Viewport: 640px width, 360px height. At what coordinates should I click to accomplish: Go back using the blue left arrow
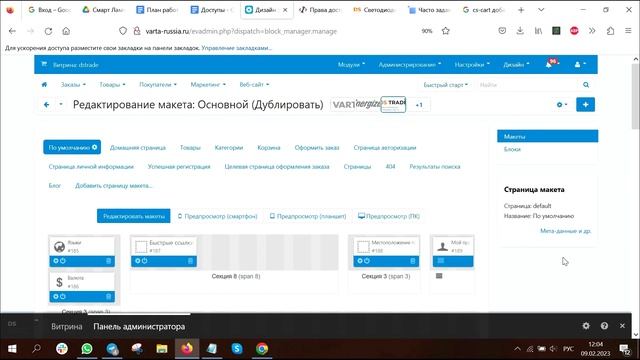pos(47,104)
